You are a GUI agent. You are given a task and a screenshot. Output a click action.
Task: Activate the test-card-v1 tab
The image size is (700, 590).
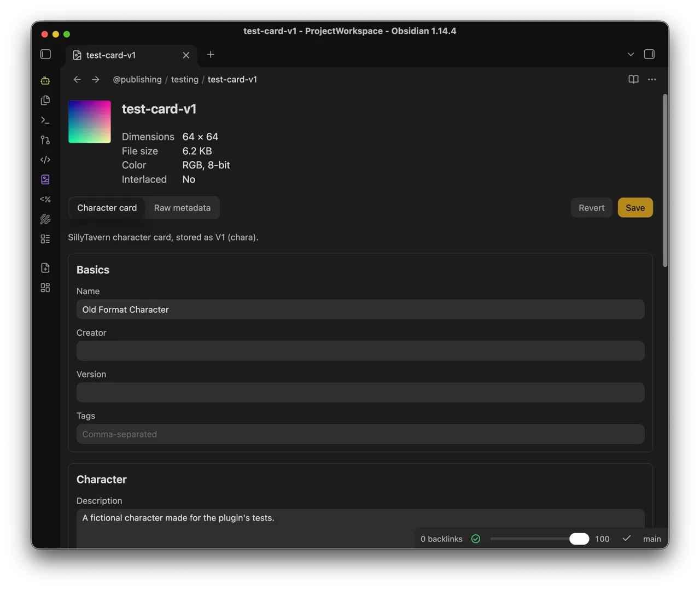point(131,55)
